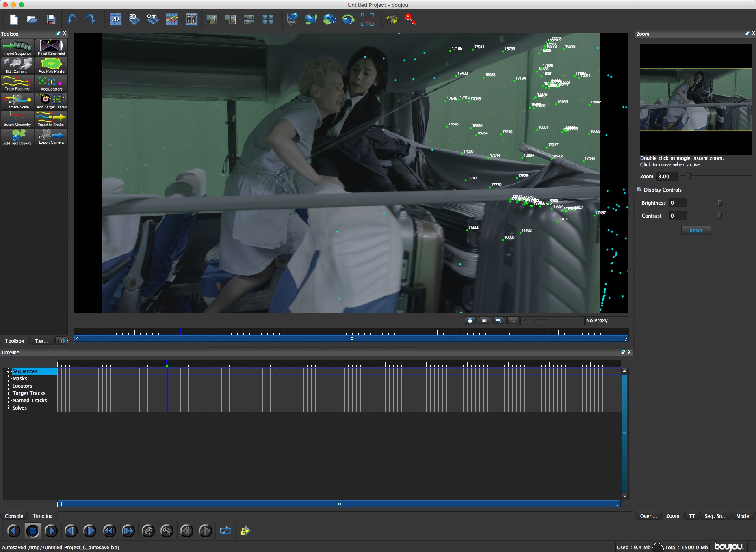Play the sequence forward
Screen dimensions: 756x552
(x=51, y=530)
